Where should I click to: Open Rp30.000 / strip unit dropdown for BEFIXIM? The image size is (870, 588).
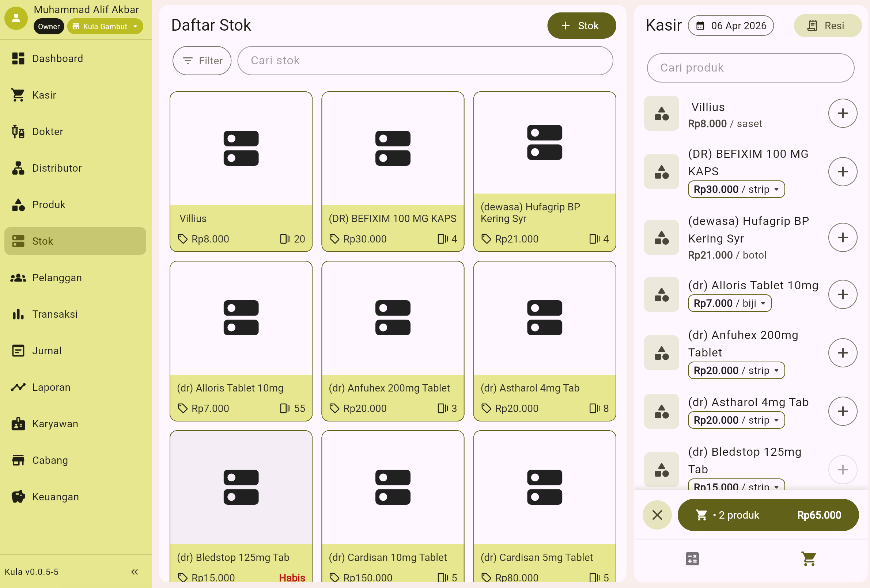coord(736,189)
